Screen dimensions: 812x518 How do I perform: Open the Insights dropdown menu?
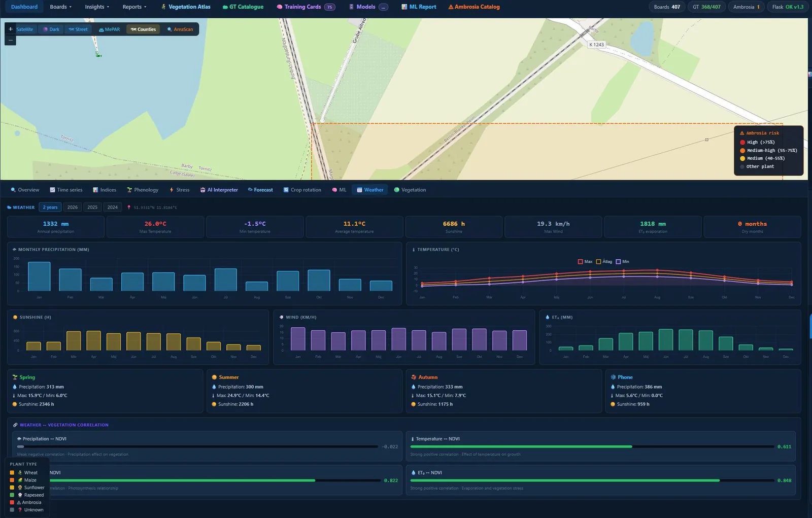[97, 7]
